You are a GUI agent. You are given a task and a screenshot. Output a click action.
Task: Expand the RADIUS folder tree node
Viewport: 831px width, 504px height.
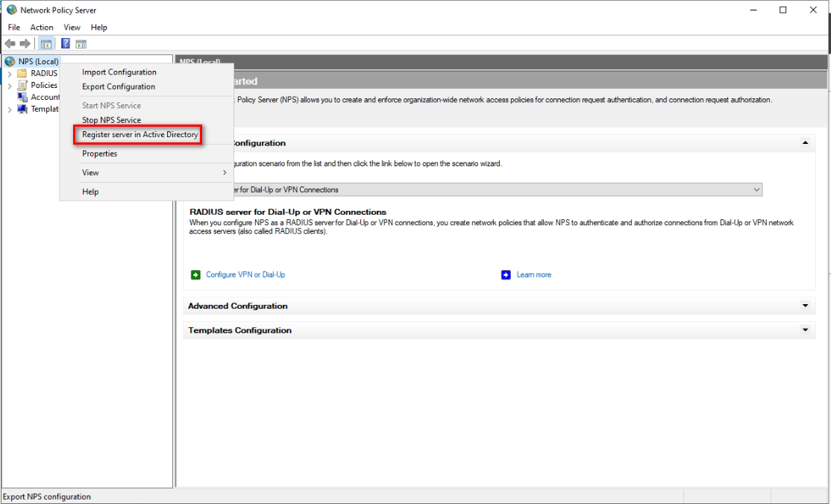coord(9,74)
